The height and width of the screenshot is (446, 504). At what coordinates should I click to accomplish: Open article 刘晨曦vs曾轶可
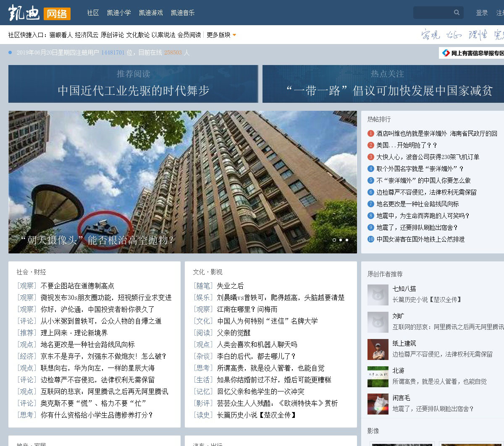281,297
